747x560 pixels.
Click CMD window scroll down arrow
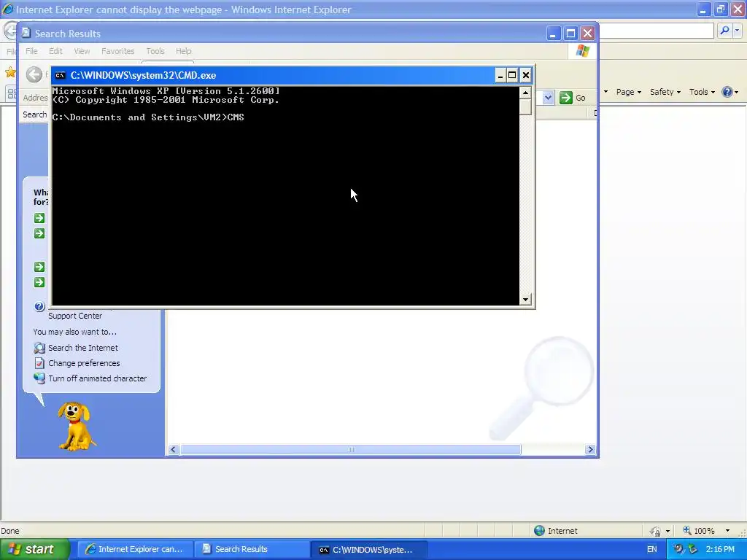[x=525, y=300]
